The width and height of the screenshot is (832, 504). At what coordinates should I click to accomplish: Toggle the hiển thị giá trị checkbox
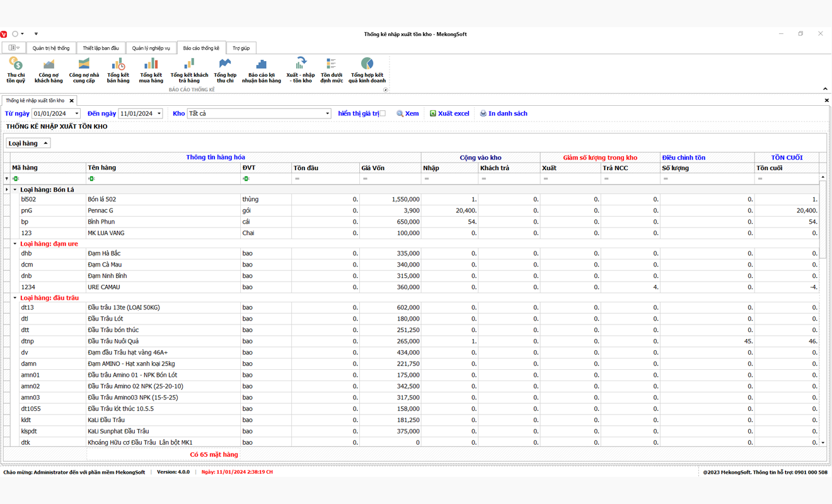[x=383, y=113]
